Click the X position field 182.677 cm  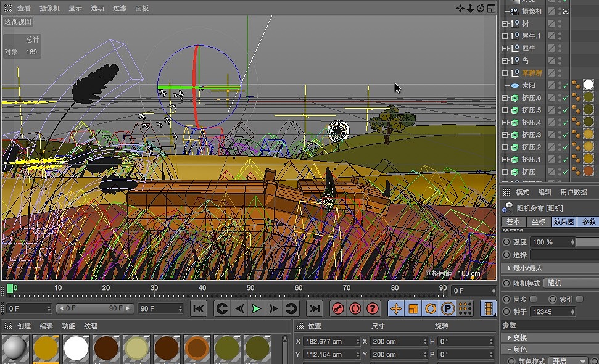click(x=332, y=341)
